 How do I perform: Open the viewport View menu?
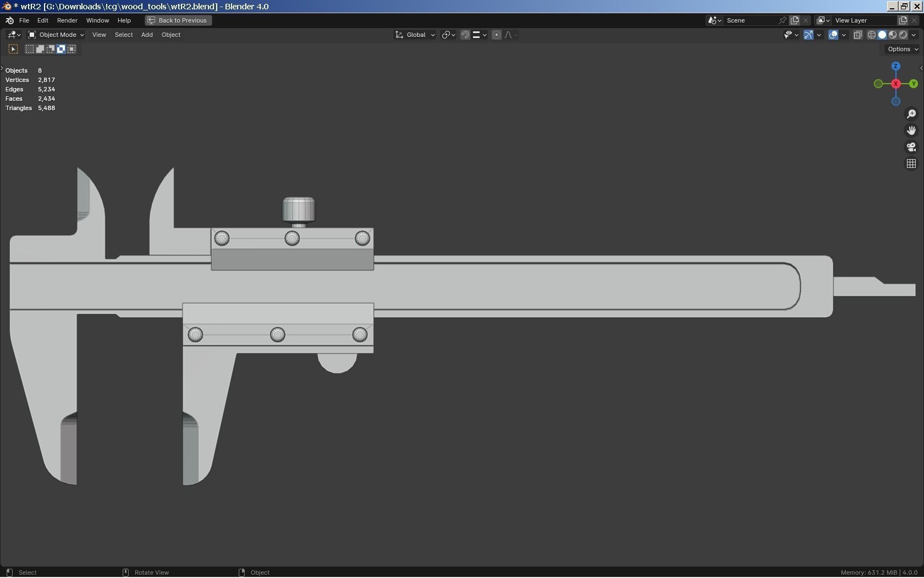[x=99, y=35]
